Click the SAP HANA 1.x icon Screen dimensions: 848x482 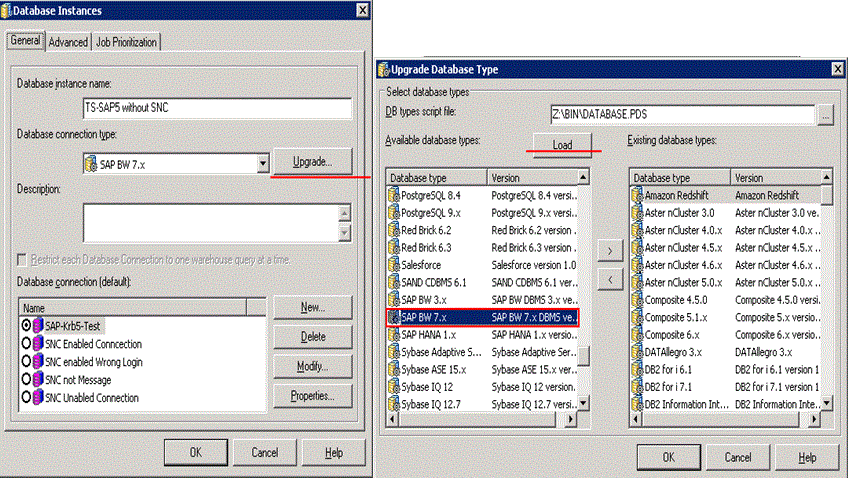[394, 334]
